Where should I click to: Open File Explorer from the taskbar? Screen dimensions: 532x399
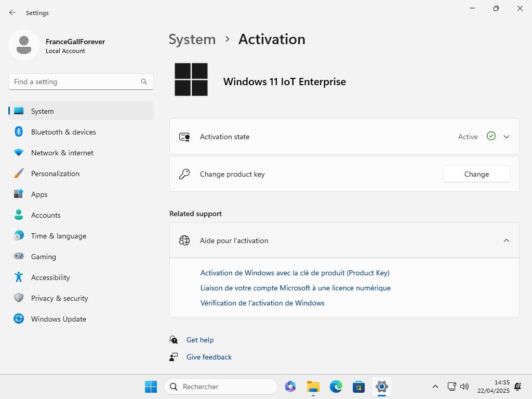pyautogui.click(x=313, y=387)
